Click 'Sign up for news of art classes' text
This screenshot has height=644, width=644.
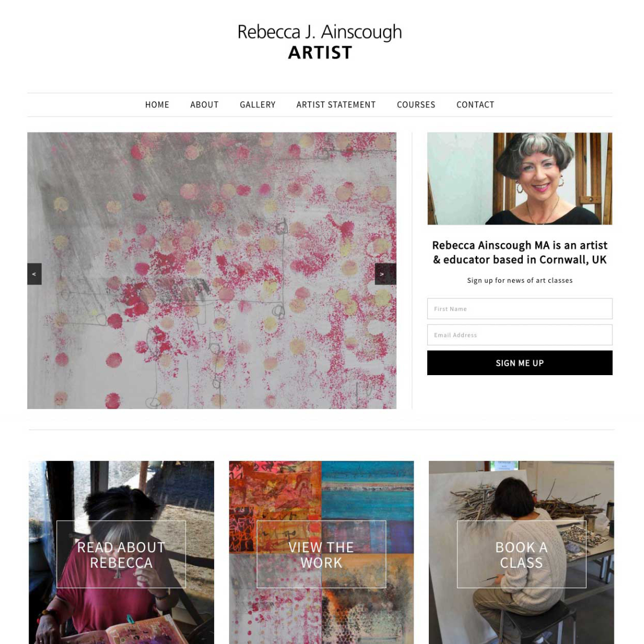pos(519,280)
